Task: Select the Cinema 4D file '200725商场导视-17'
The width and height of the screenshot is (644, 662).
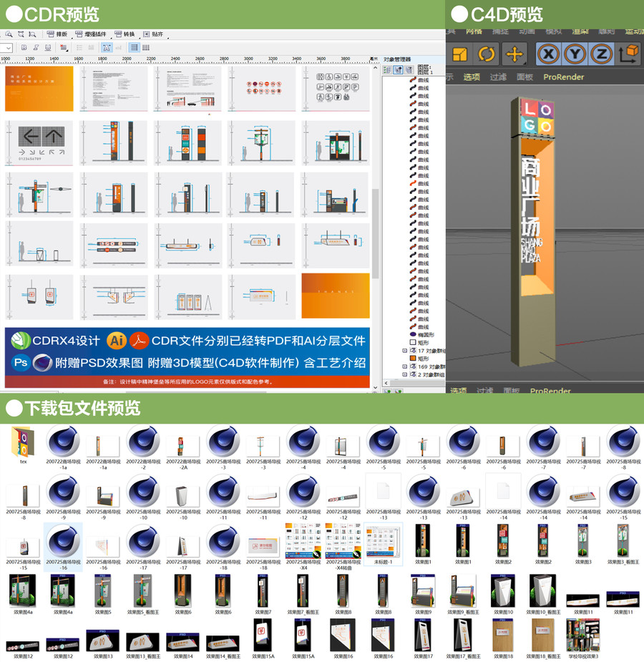Action: point(144,548)
